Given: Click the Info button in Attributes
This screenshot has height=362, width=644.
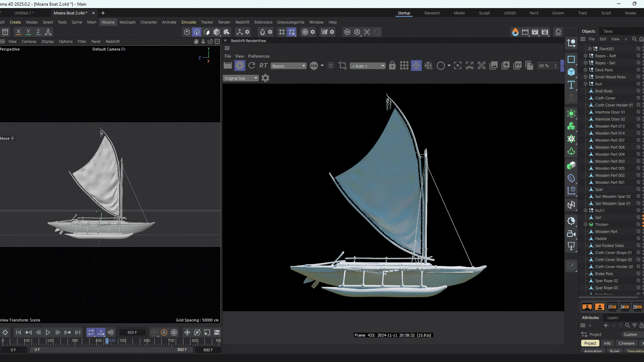Looking at the screenshot, I should tap(607, 343).
